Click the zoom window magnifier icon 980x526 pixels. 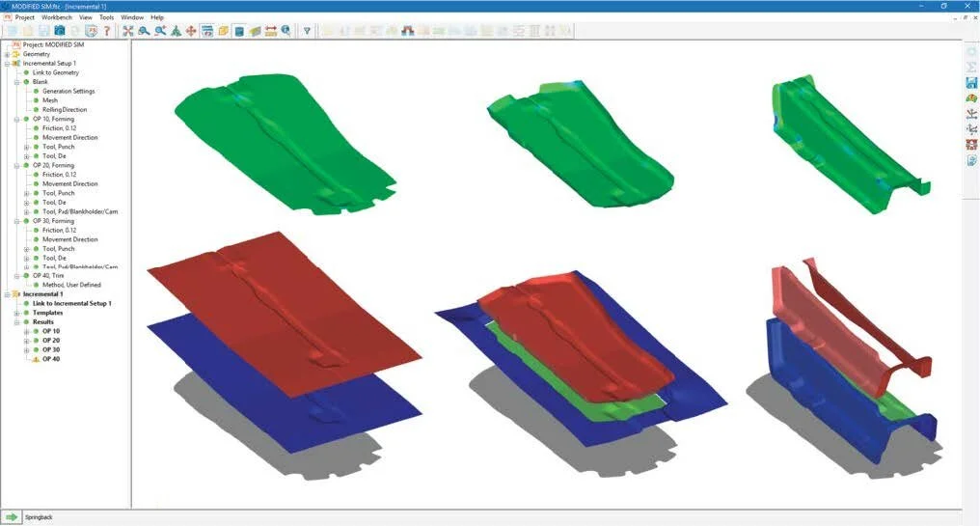160,30
